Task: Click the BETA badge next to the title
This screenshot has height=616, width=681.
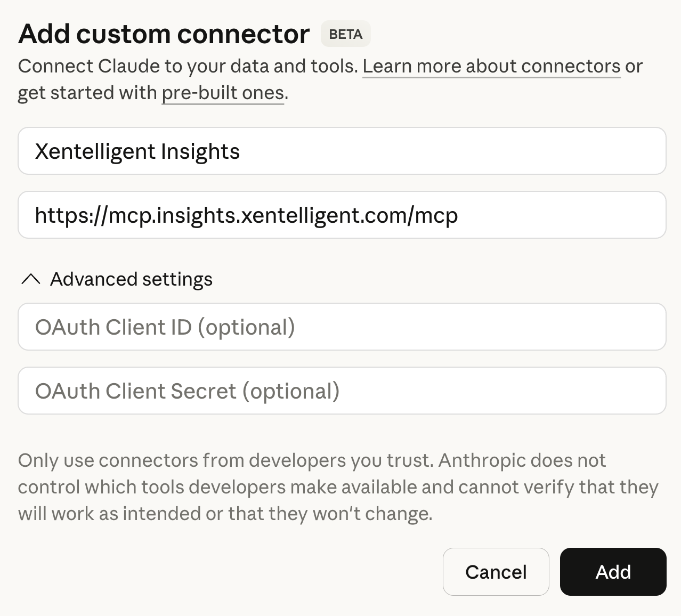Action: (x=345, y=34)
